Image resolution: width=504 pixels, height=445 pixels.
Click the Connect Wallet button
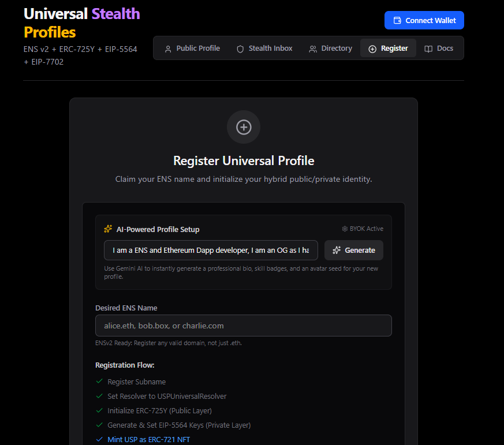(424, 20)
